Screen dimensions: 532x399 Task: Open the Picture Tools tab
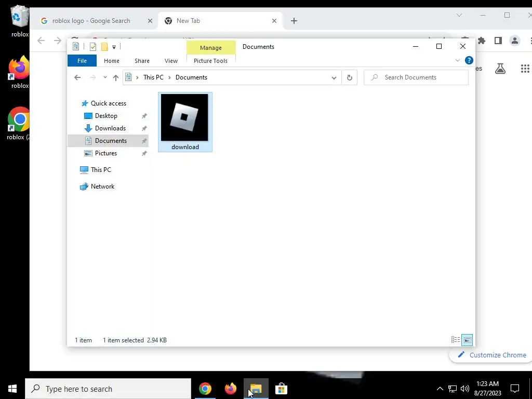[x=210, y=61]
